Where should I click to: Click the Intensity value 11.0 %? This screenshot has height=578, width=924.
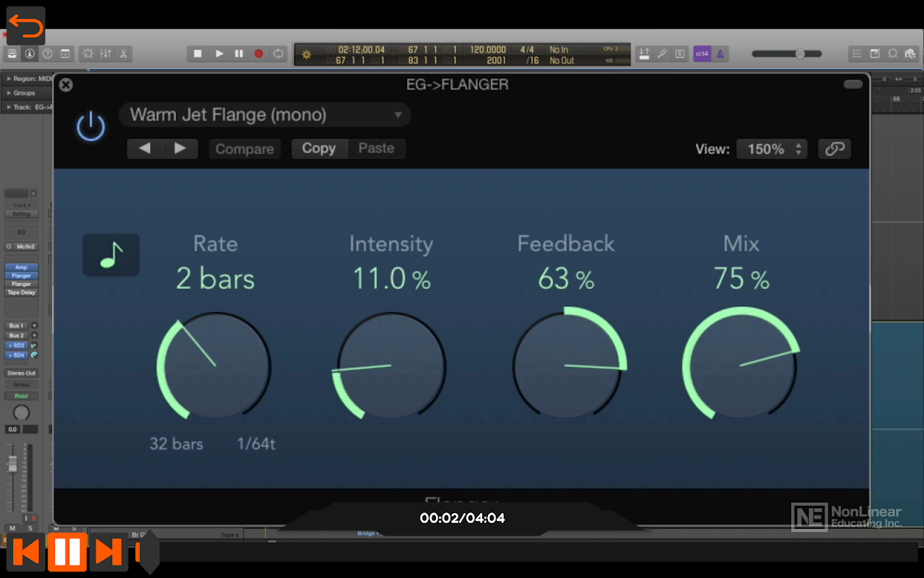pyautogui.click(x=391, y=279)
